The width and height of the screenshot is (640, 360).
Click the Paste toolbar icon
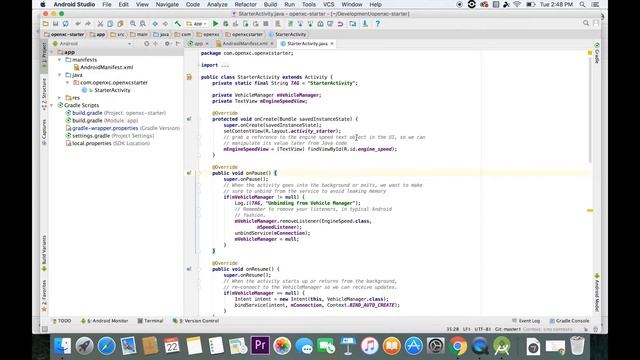tap(120, 24)
